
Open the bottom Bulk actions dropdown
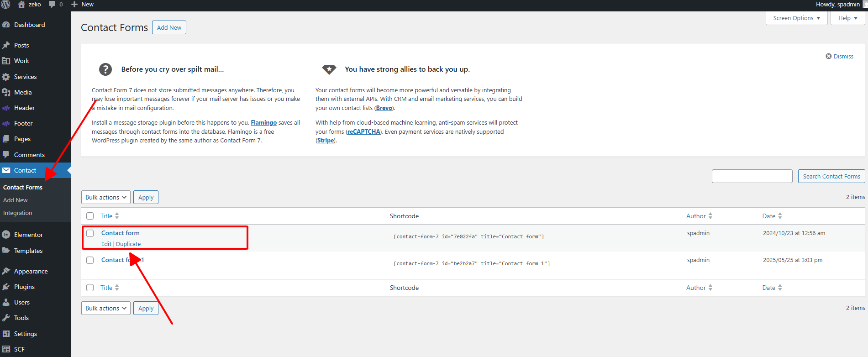pos(106,308)
